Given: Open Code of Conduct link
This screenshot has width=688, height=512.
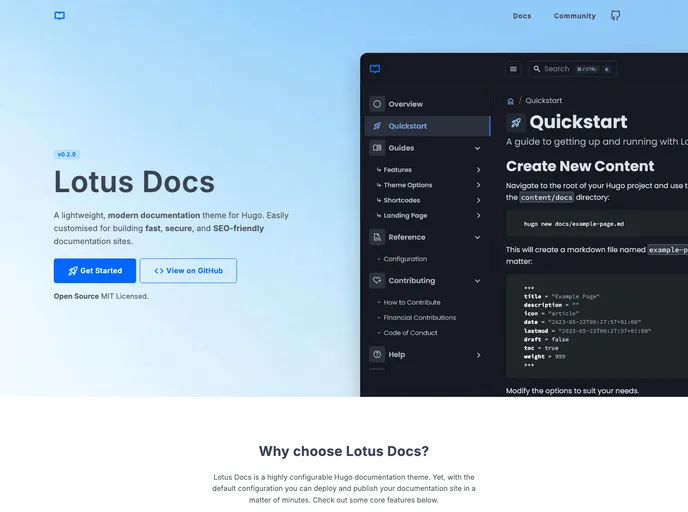Looking at the screenshot, I should click(410, 333).
